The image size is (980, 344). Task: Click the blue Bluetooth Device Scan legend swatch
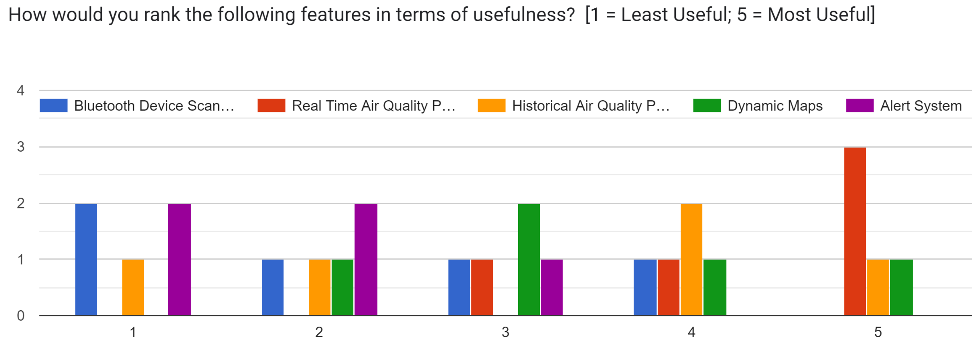click(54, 106)
